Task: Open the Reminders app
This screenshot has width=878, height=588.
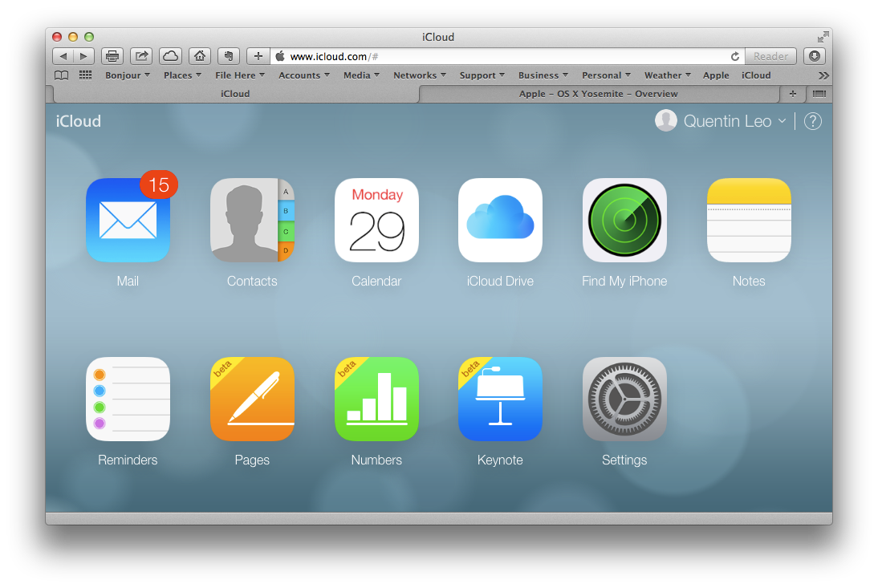Action: pyautogui.click(x=128, y=399)
